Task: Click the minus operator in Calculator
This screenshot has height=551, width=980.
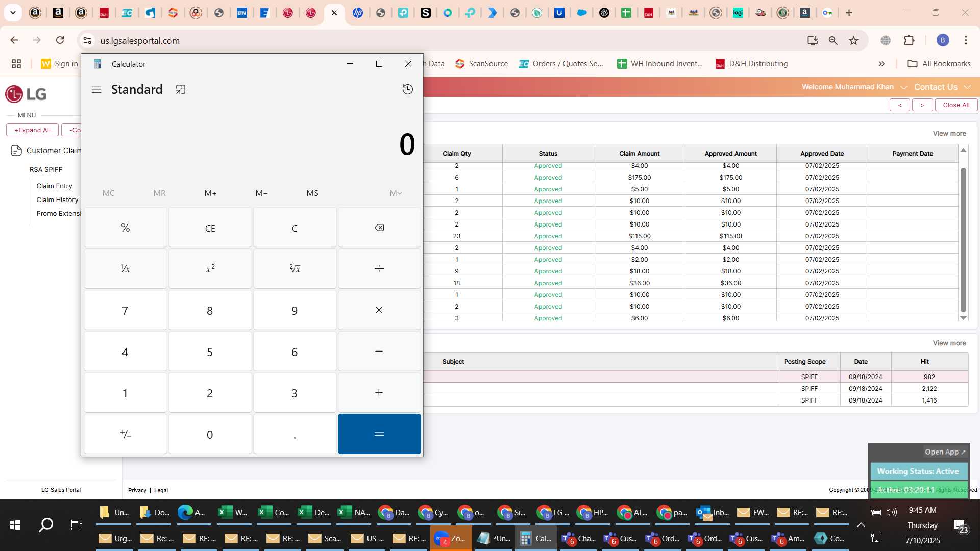Action: click(379, 352)
